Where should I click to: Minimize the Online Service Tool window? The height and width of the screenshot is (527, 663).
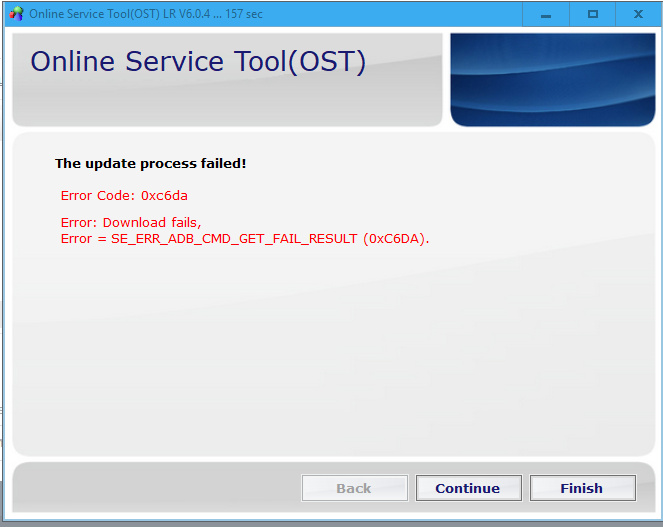tap(546, 14)
